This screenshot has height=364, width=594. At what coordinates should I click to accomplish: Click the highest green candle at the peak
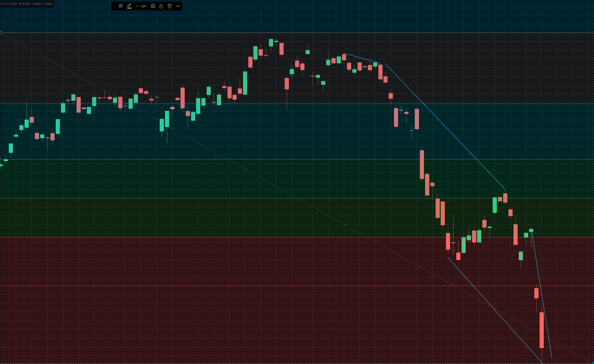[x=271, y=43]
